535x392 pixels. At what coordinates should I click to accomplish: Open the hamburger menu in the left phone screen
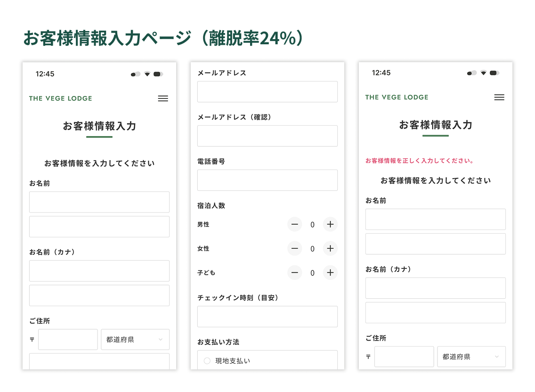[x=163, y=98]
